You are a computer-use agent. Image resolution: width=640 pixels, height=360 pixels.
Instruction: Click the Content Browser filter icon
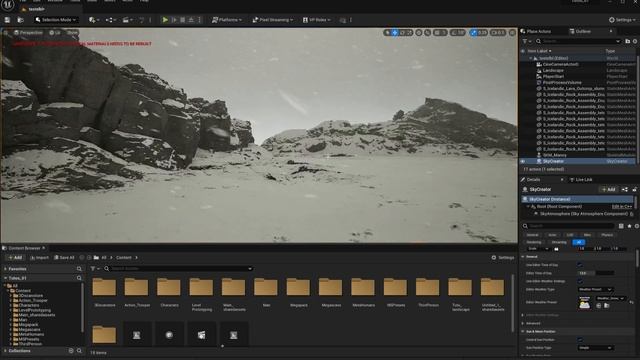coord(95,269)
